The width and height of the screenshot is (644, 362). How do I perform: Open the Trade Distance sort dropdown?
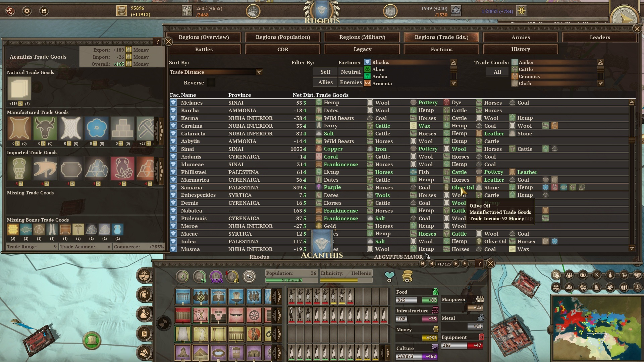216,72
